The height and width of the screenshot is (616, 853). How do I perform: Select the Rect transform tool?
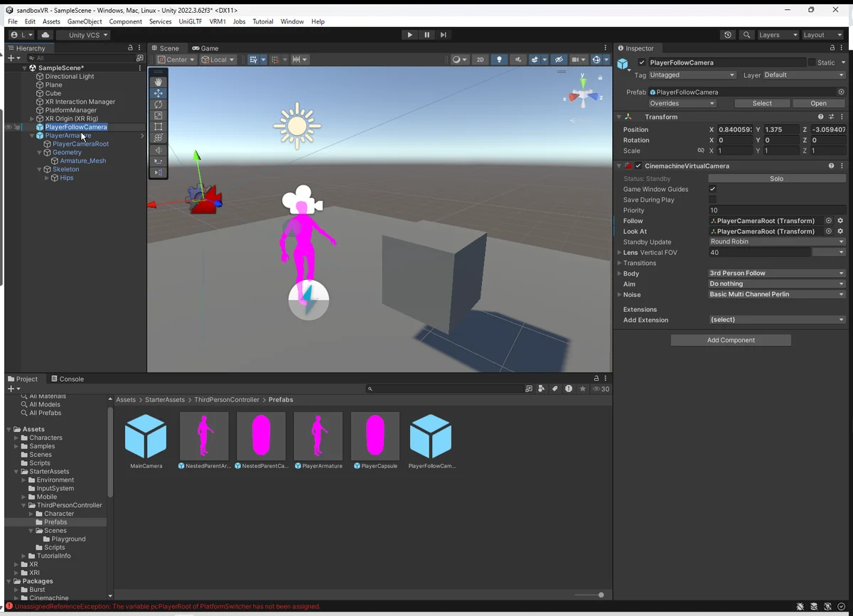(158, 126)
